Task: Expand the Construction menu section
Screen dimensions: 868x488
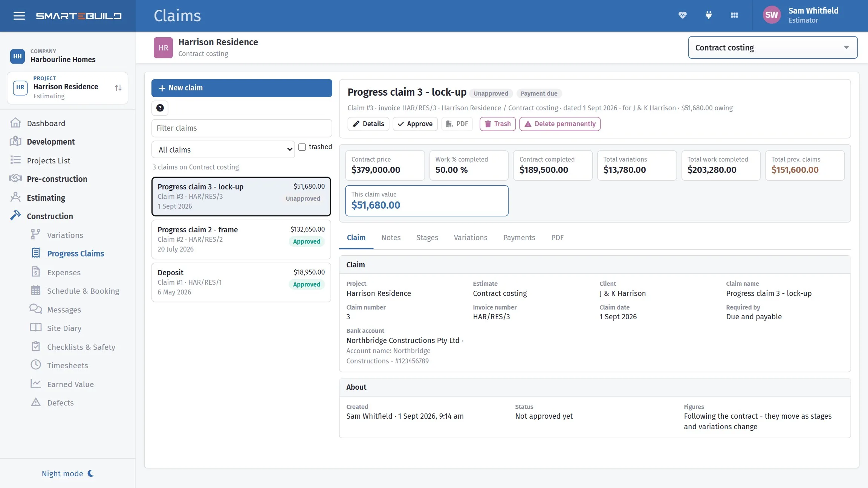Action: click(x=50, y=216)
